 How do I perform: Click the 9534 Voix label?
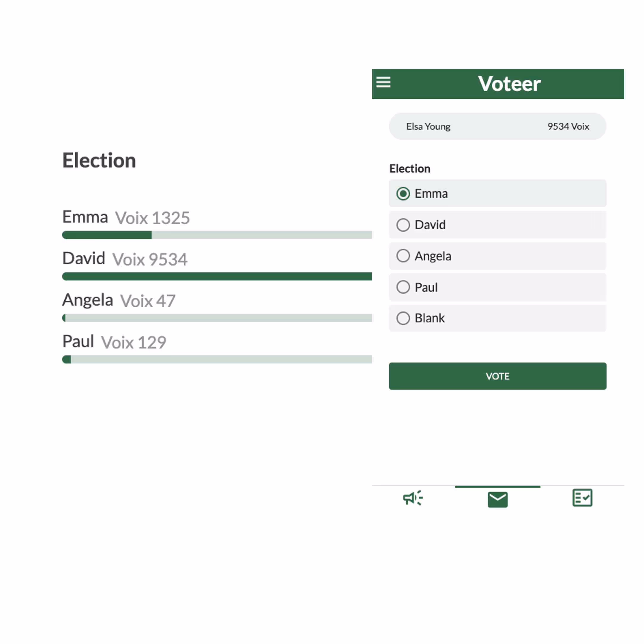568,126
